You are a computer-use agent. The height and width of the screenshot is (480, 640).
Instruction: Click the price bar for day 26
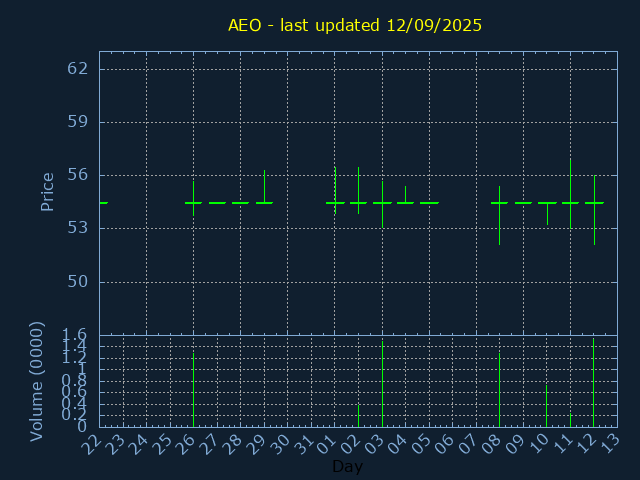[193, 199]
